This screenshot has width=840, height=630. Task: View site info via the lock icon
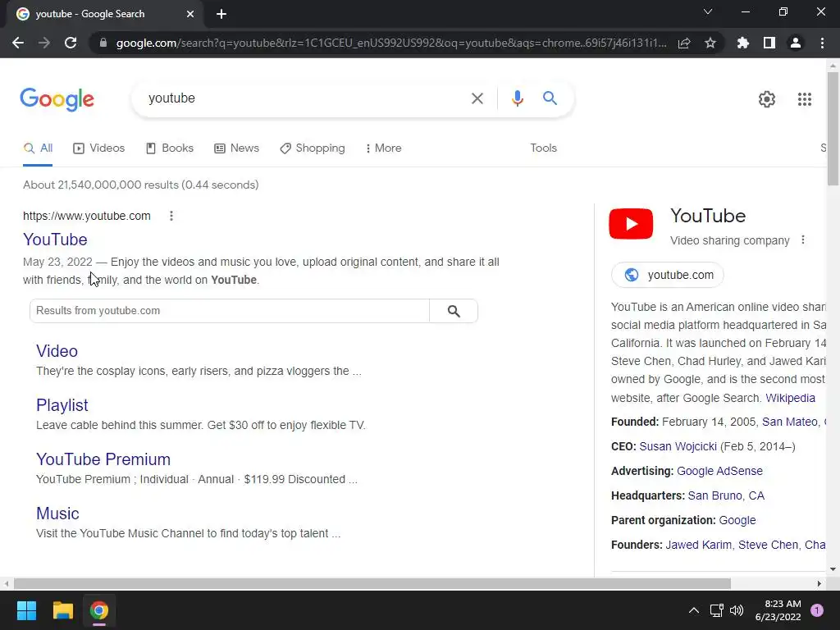(x=103, y=43)
